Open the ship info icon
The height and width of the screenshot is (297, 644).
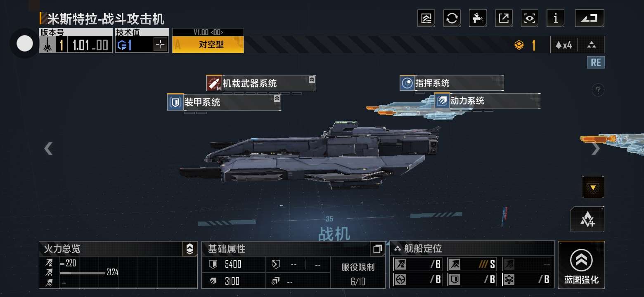(556, 18)
